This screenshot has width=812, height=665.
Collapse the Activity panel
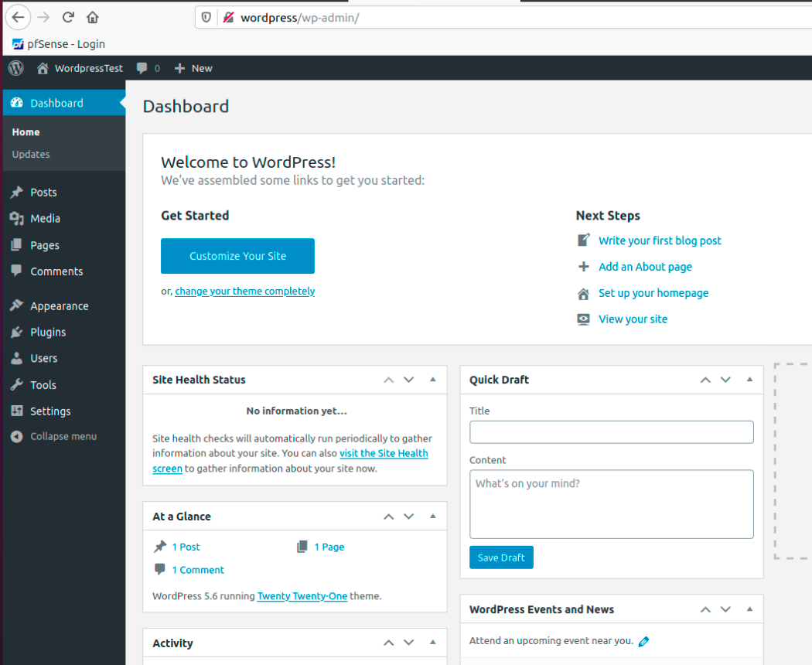point(433,643)
